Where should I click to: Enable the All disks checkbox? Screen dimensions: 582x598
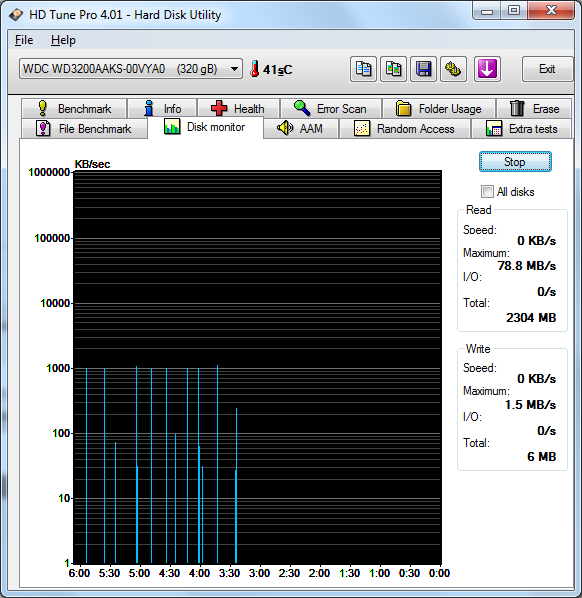[x=487, y=191]
